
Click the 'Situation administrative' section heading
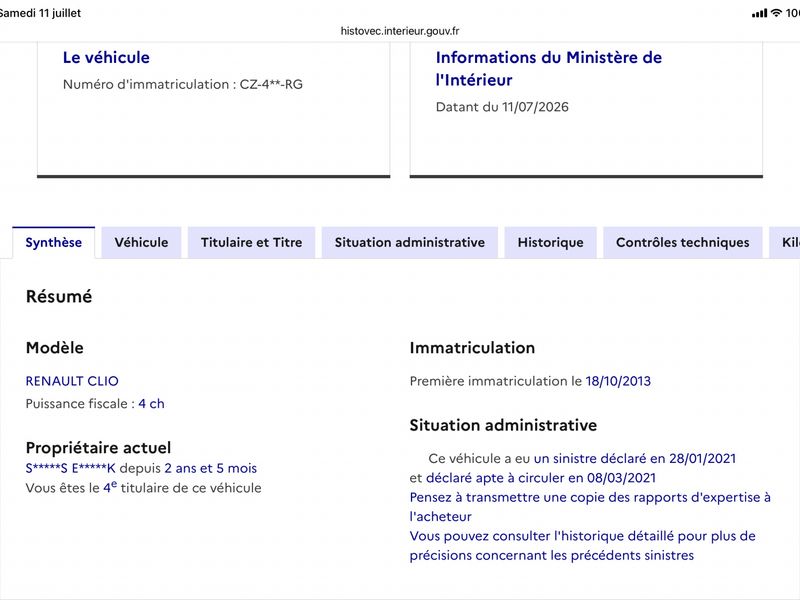(x=503, y=425)
